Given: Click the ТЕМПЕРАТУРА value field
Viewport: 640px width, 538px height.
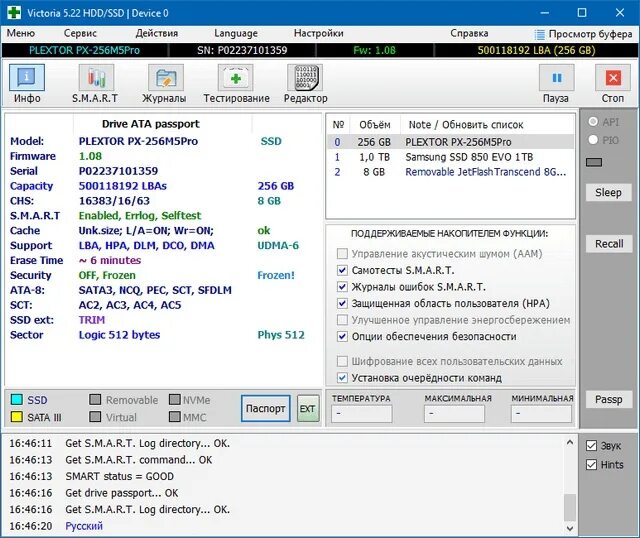Looking at the screenshot, I should [361, 414].
